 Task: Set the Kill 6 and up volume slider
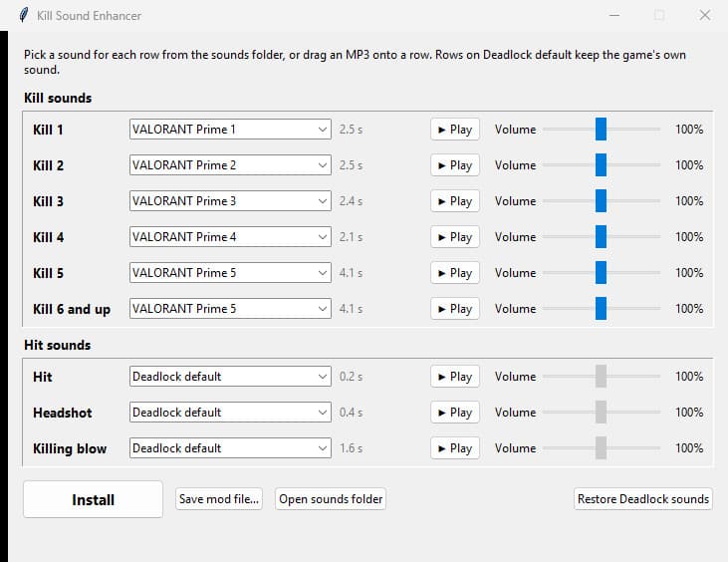602,309
